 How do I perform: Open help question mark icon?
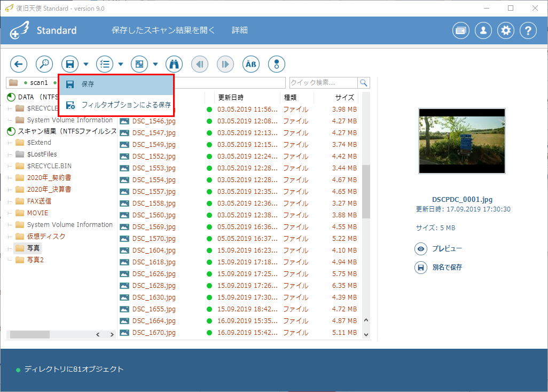click(528, 31)
